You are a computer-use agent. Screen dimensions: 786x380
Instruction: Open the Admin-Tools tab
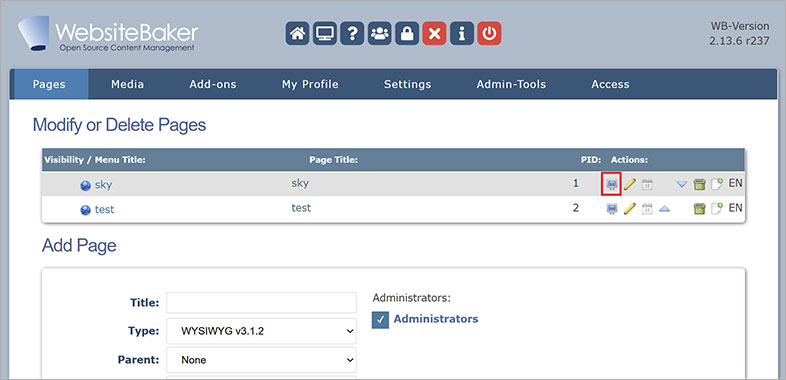click(x=511, y=84)
